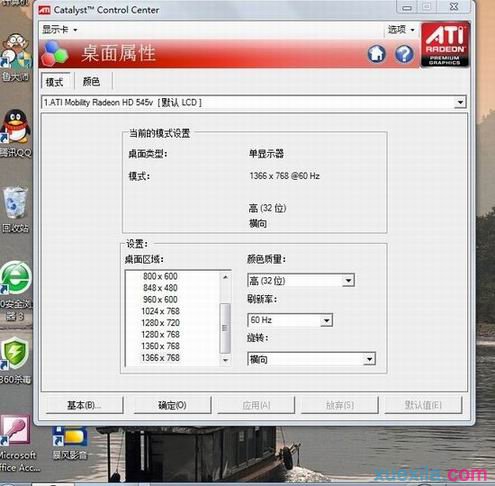Click the 确定(O) button

pyautogui.click(x=172, y=405)
